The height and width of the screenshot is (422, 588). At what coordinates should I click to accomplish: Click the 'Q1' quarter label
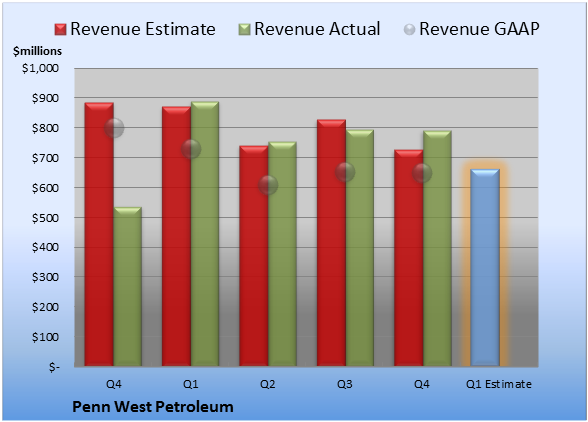point(190,384)
